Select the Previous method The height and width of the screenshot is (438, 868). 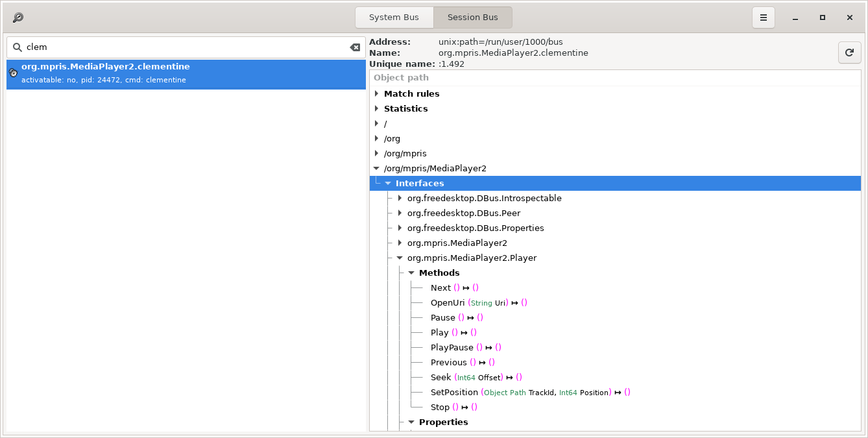coord(463,363)
